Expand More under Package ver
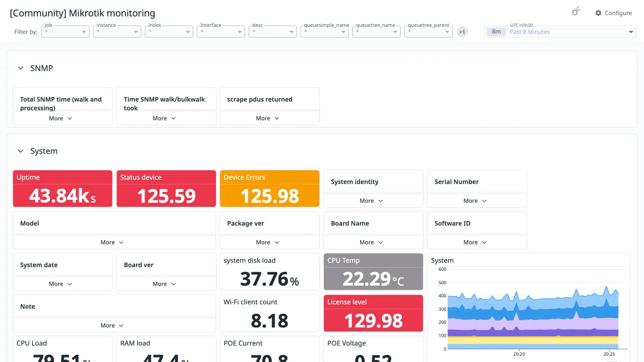The width and height of the screenshot is (644, 362). (267, 242)
